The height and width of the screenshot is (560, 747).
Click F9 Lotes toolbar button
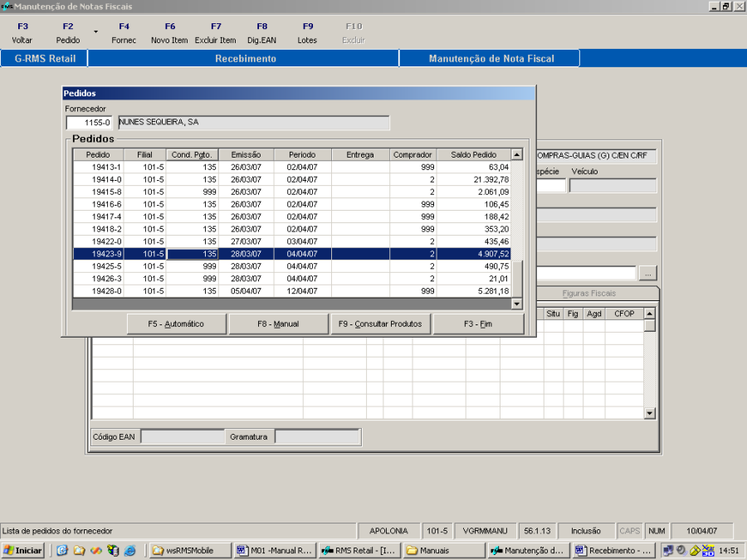pos(307,33)
